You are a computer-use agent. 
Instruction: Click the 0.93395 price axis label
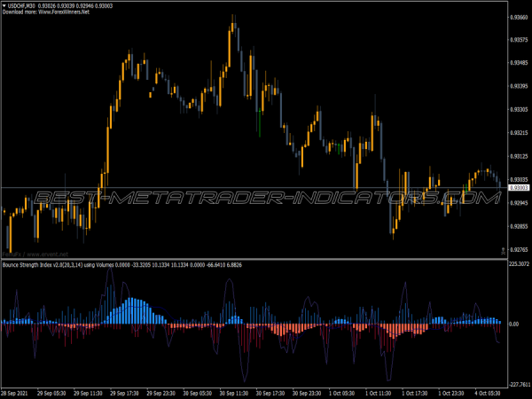(x=519, y=86)
